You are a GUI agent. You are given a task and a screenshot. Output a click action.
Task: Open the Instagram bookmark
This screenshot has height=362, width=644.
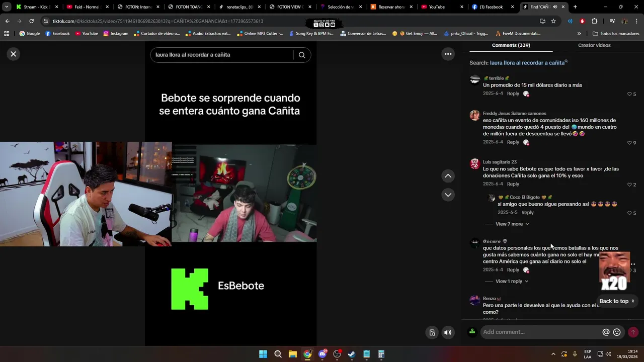click(116, 34)
